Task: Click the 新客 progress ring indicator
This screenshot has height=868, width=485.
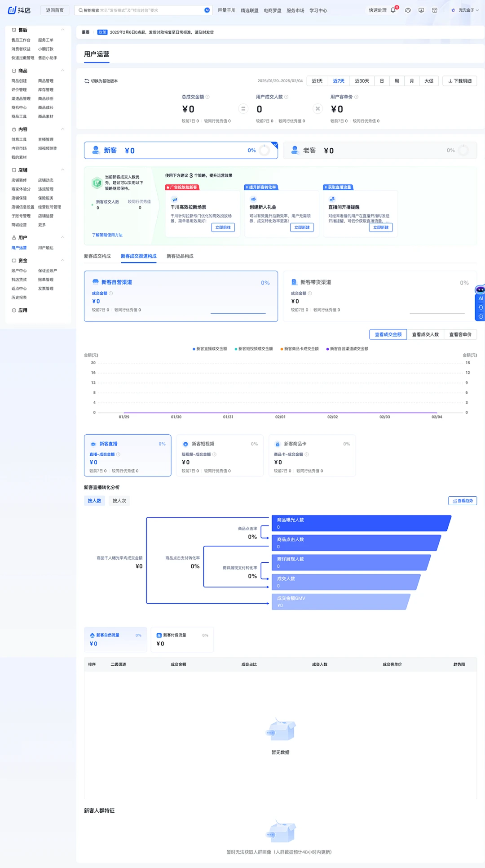Action: [x=265, y=151]
